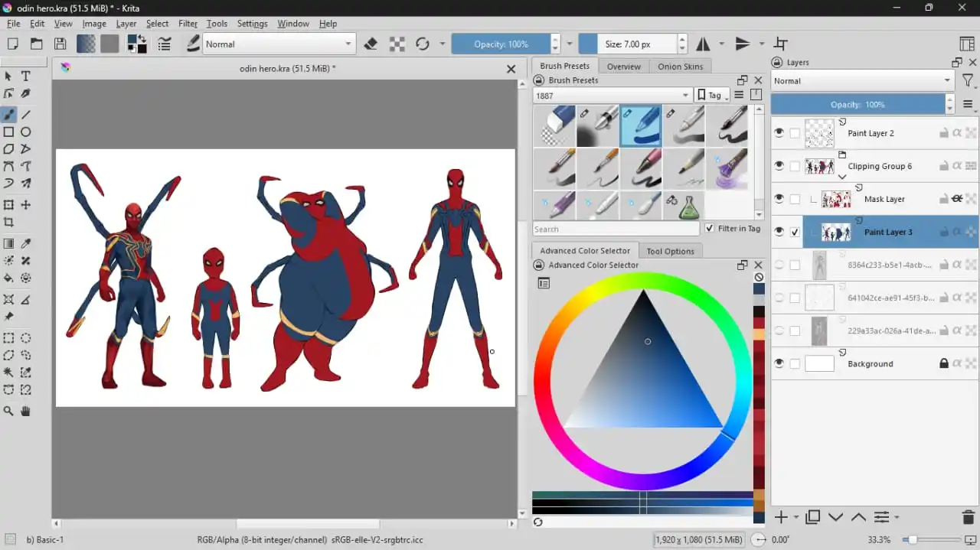Open the Filter menu
The width and height of the screenshot is (980, 550).
point(188,24)
